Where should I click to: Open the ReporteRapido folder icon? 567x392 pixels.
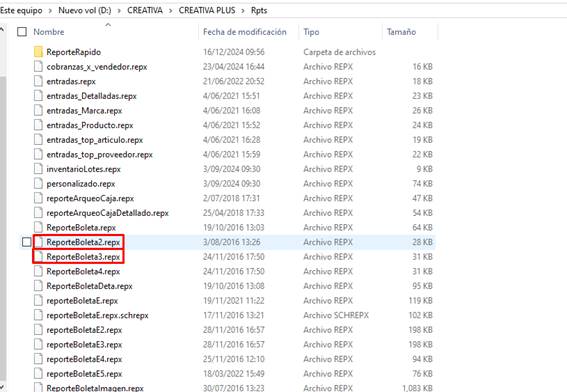click(x=38, y=52)
